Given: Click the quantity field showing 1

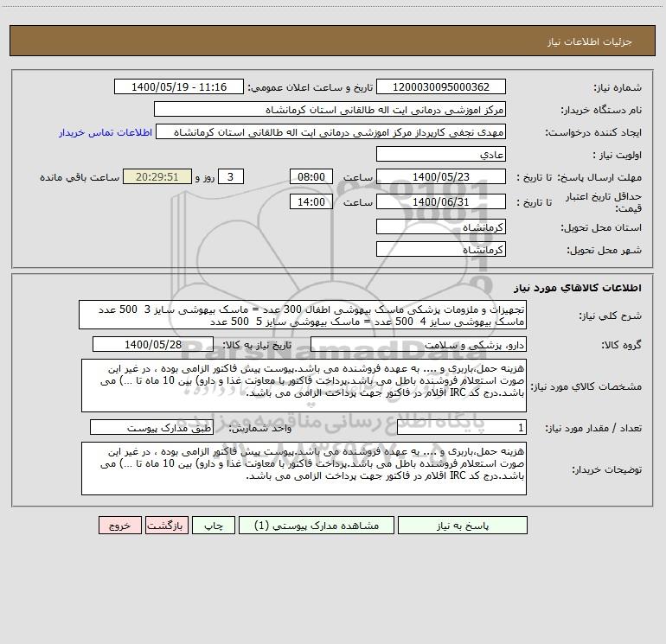Looking at the screenshot, I should pyautogui.click(x=462, y=428).
